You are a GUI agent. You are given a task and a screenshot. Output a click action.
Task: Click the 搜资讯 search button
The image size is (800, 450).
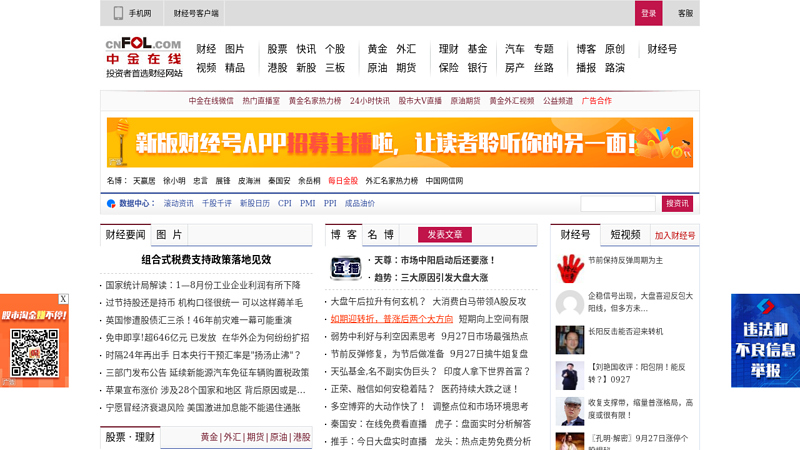click(x=677, y=204)
